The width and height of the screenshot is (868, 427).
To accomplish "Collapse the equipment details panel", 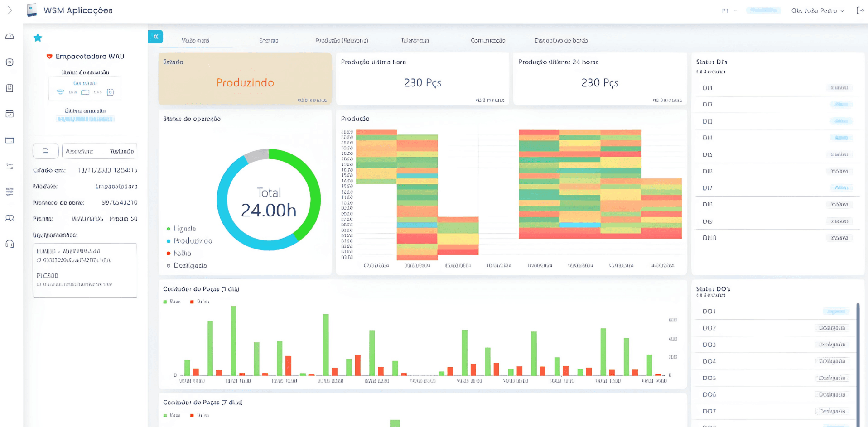I will 155,37.
